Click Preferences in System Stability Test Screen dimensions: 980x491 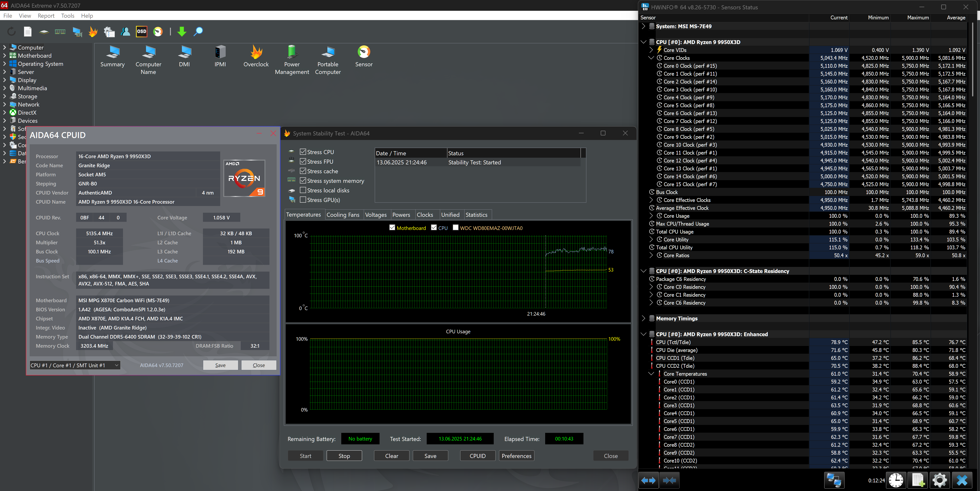click(x=516, y=456)
